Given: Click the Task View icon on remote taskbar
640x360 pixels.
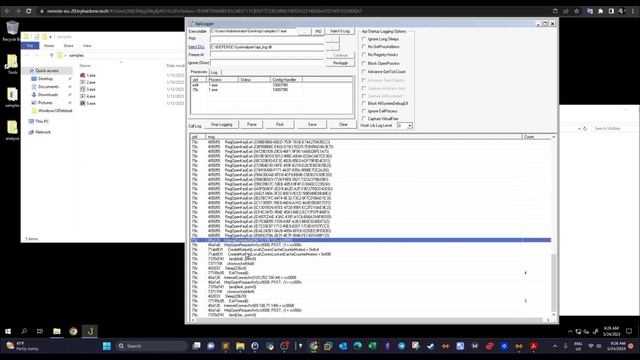Looking at the screenshot, I should click(40, 331).
